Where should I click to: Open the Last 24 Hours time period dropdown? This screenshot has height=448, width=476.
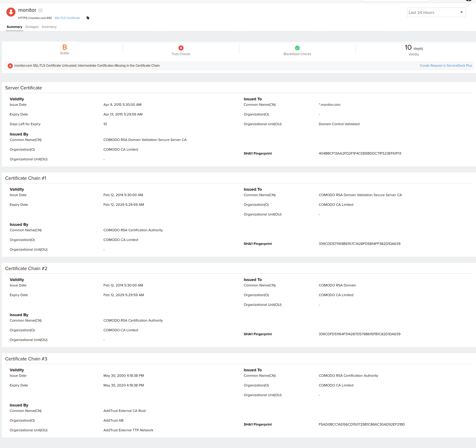coord(436,12)
